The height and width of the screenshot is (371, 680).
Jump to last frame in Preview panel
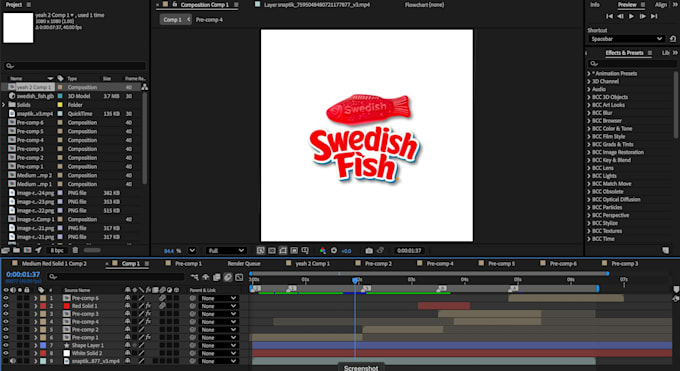pyautogui.click(x=654, y=16)
